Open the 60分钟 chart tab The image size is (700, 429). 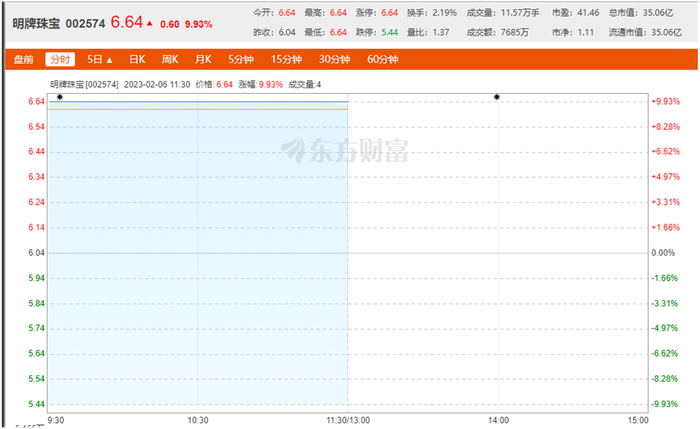pos(383,59)
